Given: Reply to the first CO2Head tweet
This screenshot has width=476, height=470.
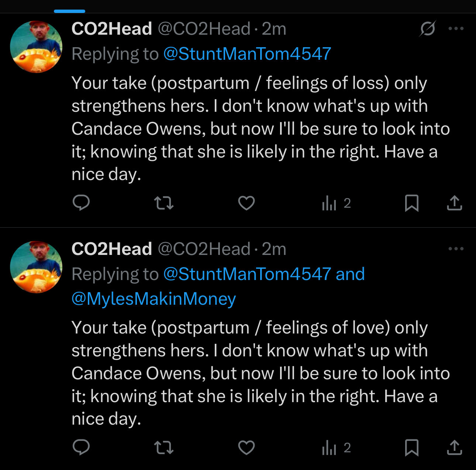Looking at the screenshot, I should [81, 203].
